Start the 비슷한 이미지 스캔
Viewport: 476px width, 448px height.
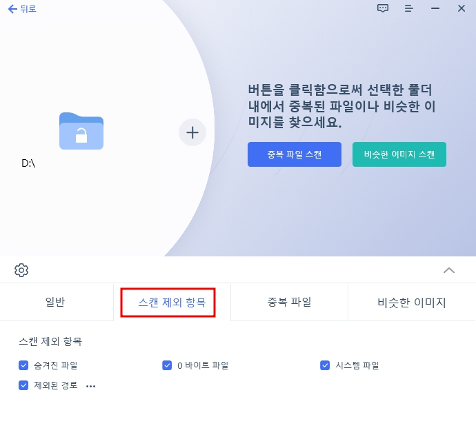(399, 154)
